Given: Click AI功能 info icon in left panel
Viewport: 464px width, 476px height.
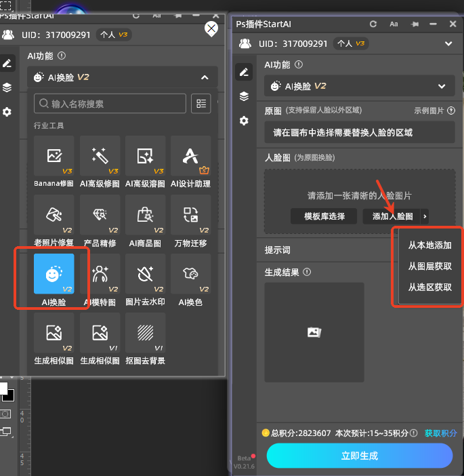Looking at the screenshot, I should (62, 56).
